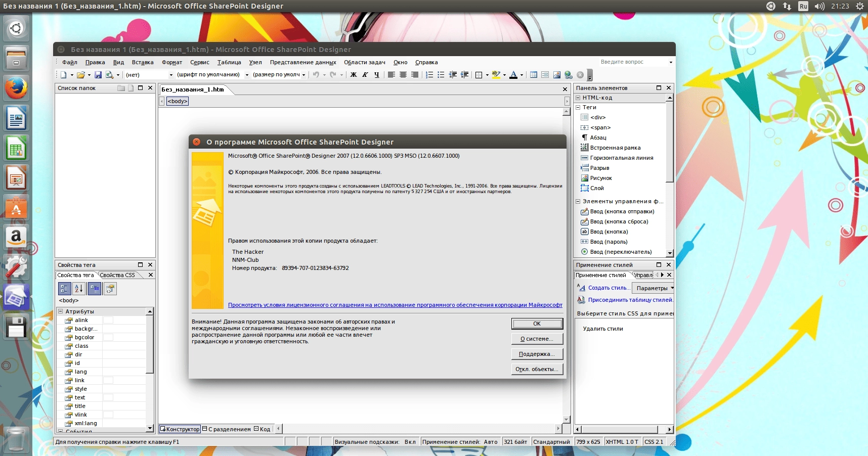Collapse the Атрибуты group

tap(61, 311)
